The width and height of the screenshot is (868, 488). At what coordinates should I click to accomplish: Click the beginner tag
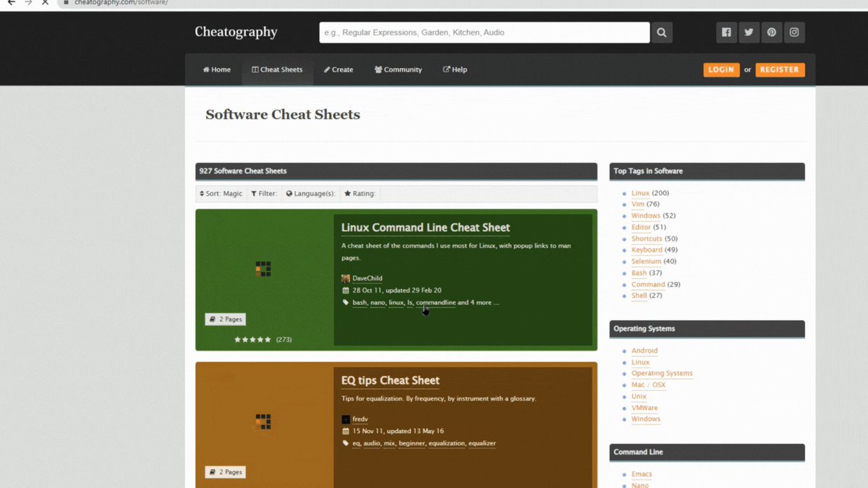click(412, 443)
